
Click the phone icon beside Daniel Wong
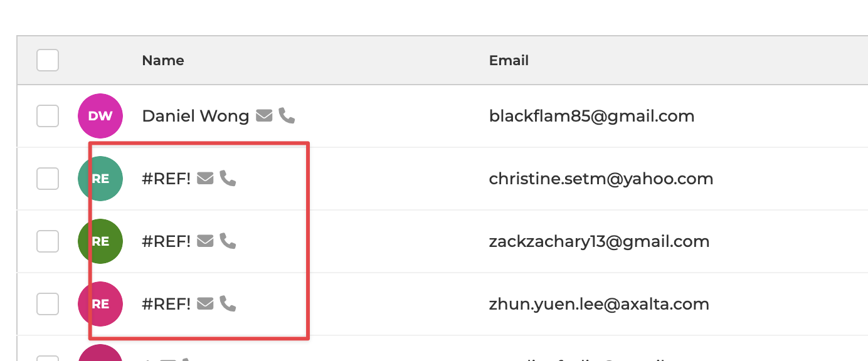287,116
